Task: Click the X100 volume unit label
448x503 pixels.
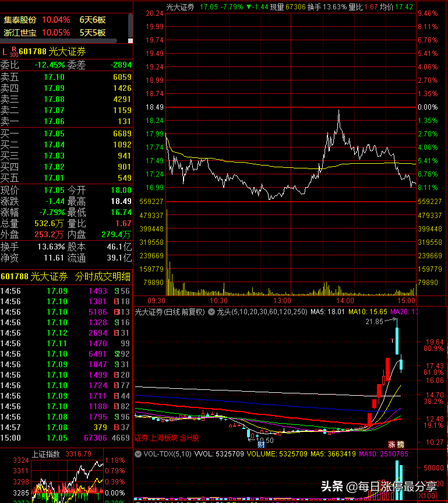Action: tap(426, 495)
